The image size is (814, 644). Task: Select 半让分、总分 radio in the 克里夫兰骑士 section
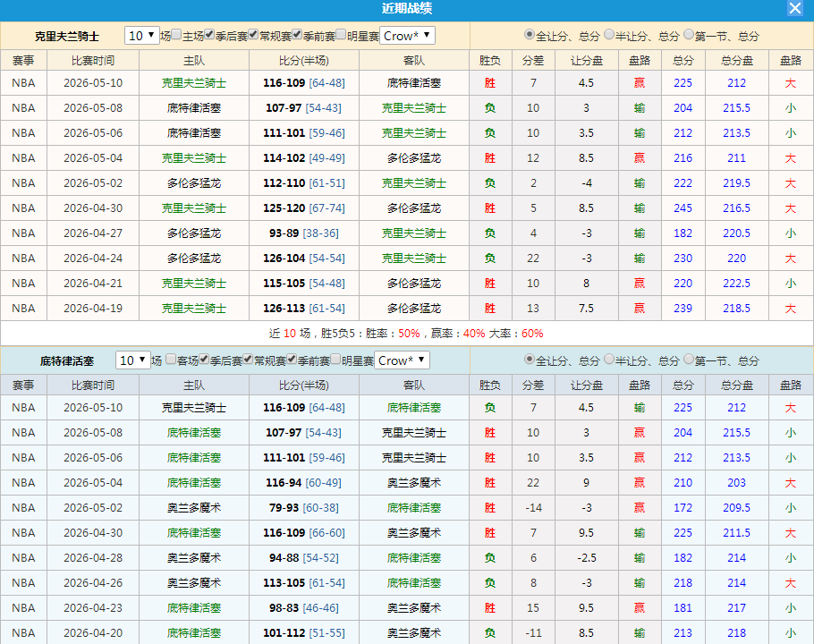pyautogui.click(x=609, y=34)
